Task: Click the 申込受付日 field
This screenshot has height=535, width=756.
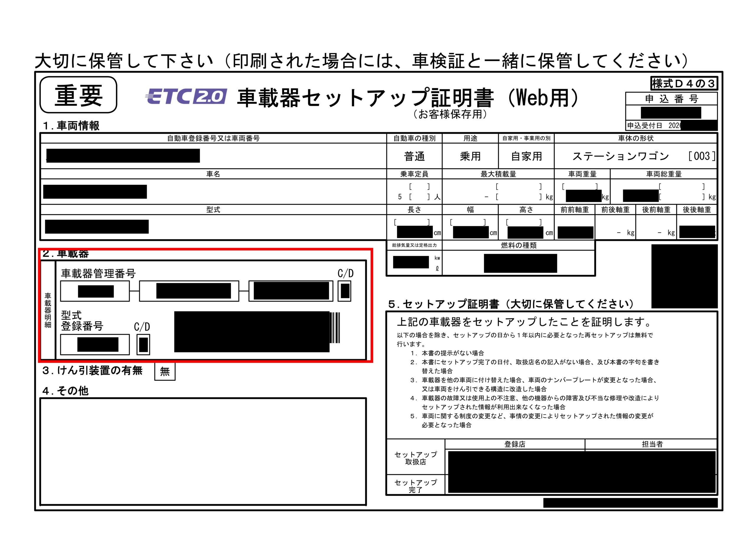Action: [x=671, y=126]
